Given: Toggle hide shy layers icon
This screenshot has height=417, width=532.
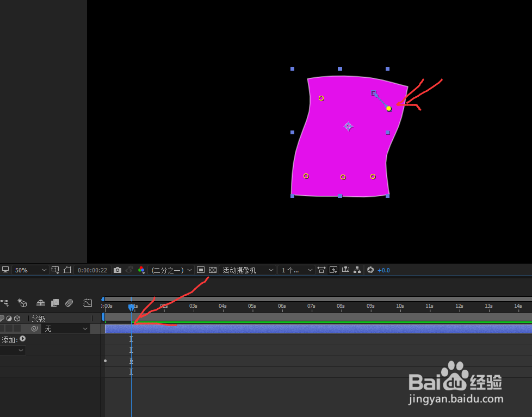Looking at the screenshot, I should click(x=41, y=302).
